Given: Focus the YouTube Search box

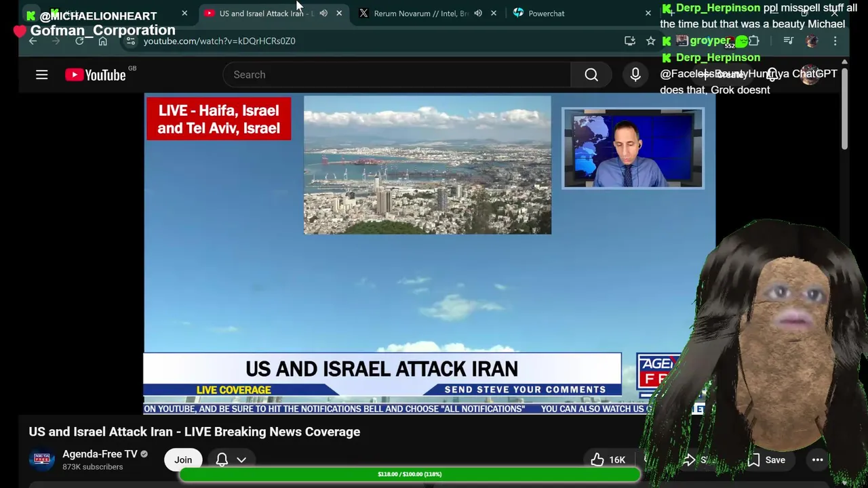Looking at the screenshot, I should pyautogui.click(x=397, y=75).
